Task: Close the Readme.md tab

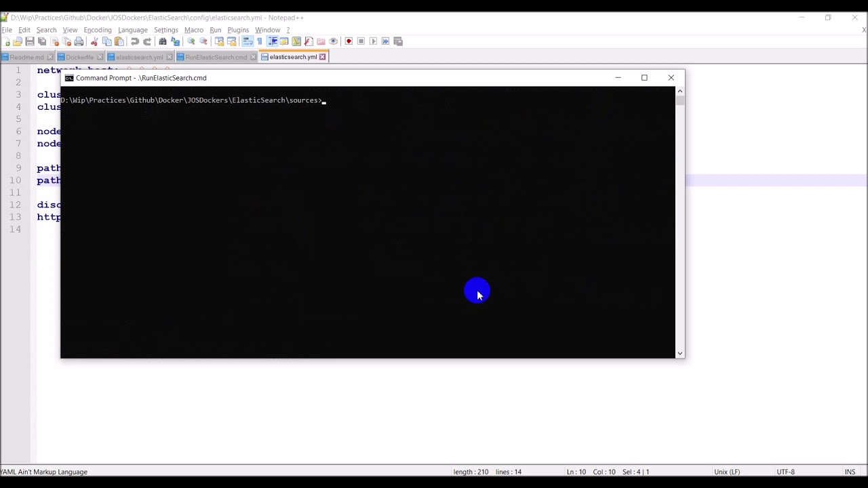Action: pos(51,57)
